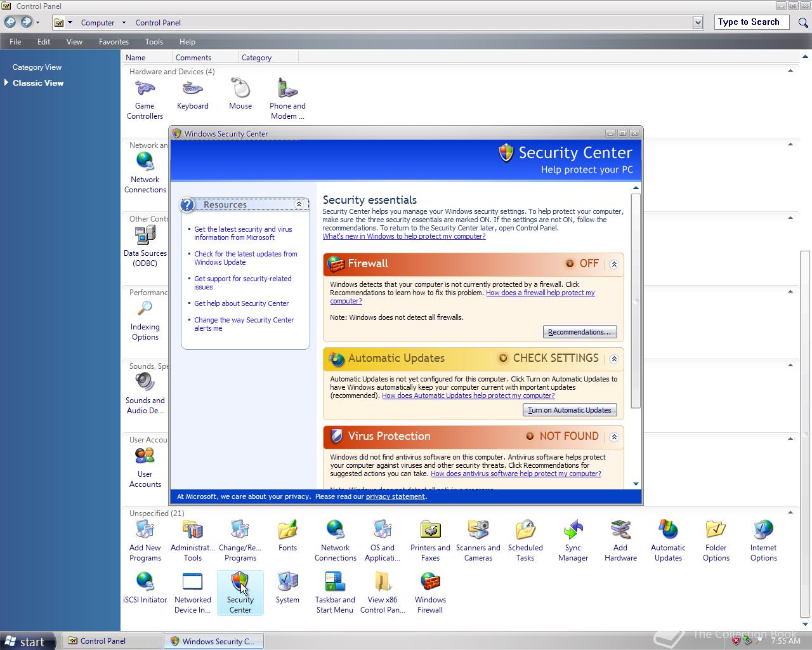Open Game Controllers applet
The height and width of the screenshot is (650, 812).
click(x=145, y=99)
